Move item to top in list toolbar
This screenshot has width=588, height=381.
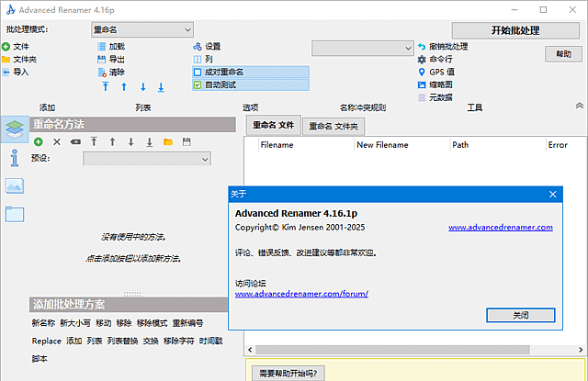point(106,87)
